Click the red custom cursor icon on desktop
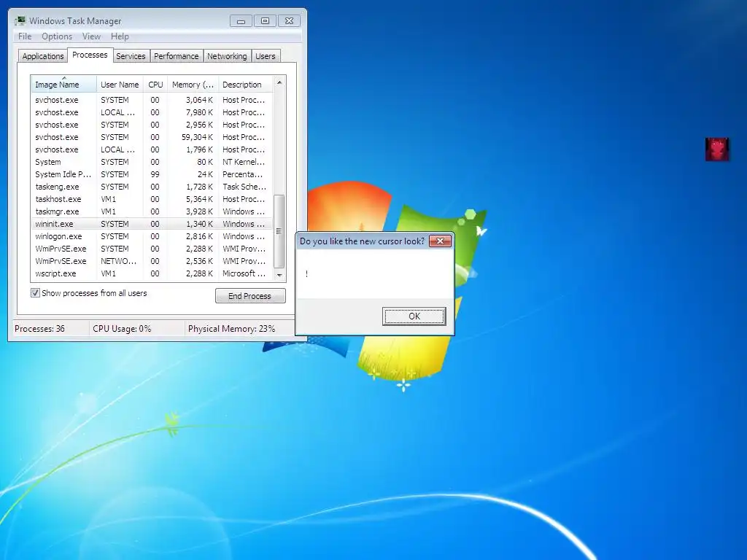Image resolution: width=747 pixels, height=560 pixels. point(717,149)
